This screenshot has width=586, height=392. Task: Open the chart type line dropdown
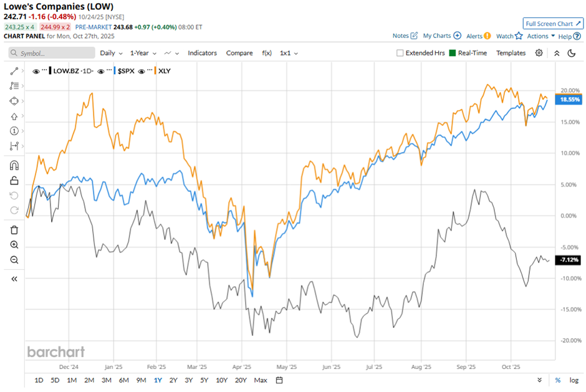tap(171, 53)
